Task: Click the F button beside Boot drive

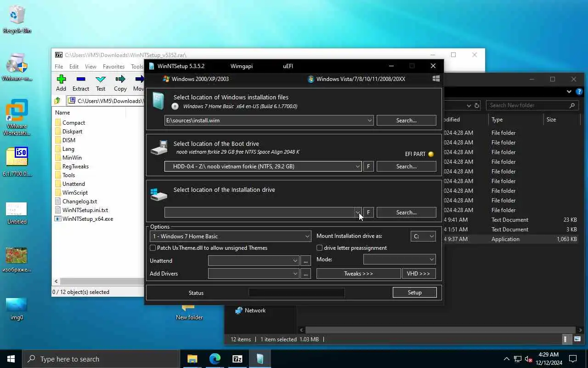Action: pyautogui.click(x=368, y=167)
